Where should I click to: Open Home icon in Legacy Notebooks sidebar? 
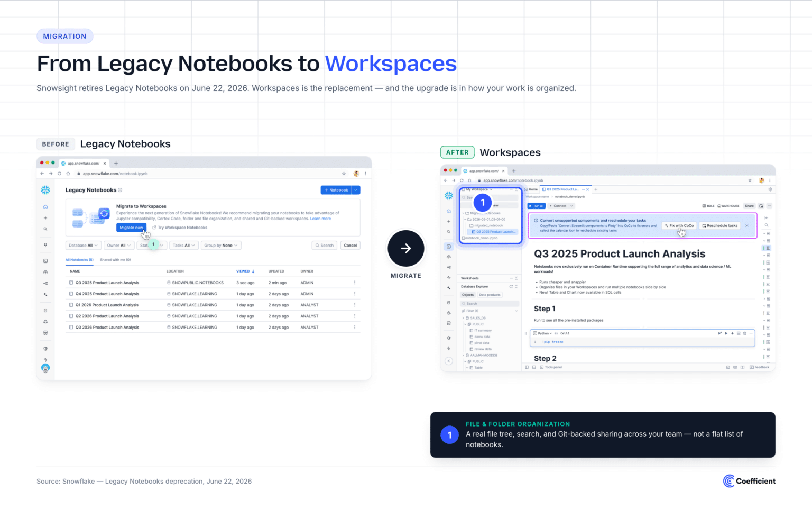click(45, 207)
